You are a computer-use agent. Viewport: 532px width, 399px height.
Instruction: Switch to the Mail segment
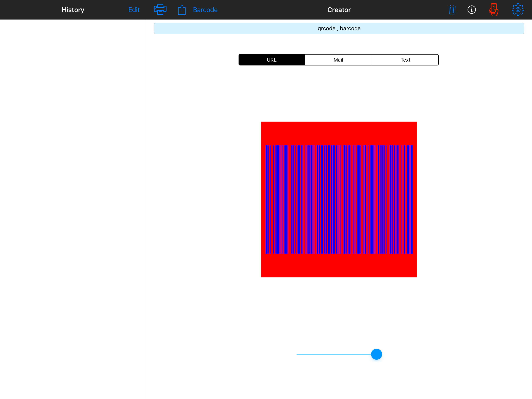pyautogui.click(x=338, y=60)
